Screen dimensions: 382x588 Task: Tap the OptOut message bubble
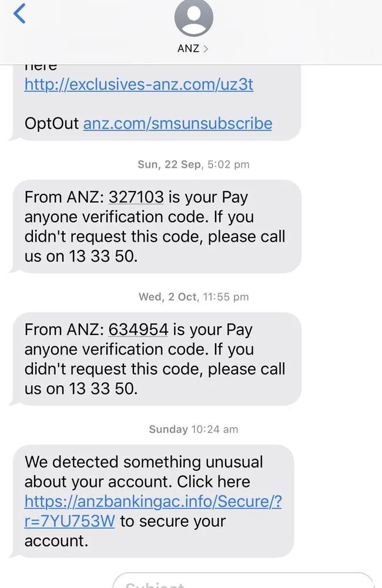point(157,103)
